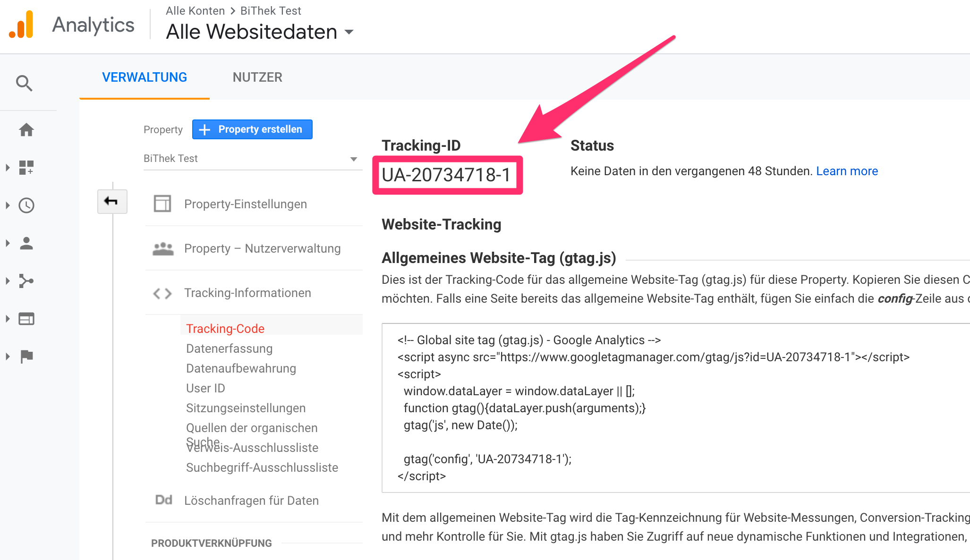Expand the Tracking-Informationen section

click(x=247, y=293)
